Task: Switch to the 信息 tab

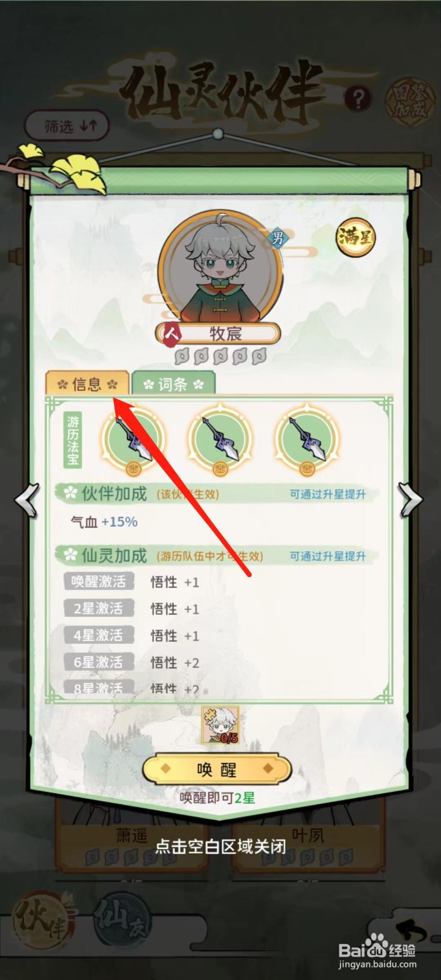Action: point(88,383)
